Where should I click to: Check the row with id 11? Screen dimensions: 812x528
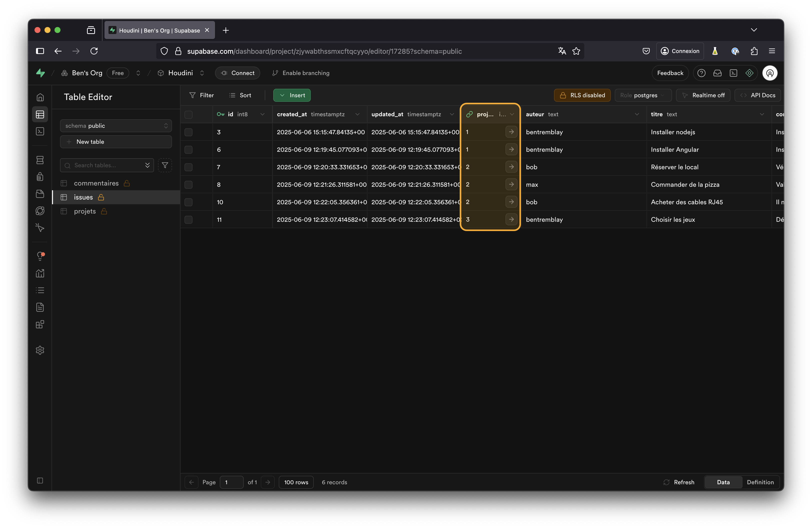point(188,220)
